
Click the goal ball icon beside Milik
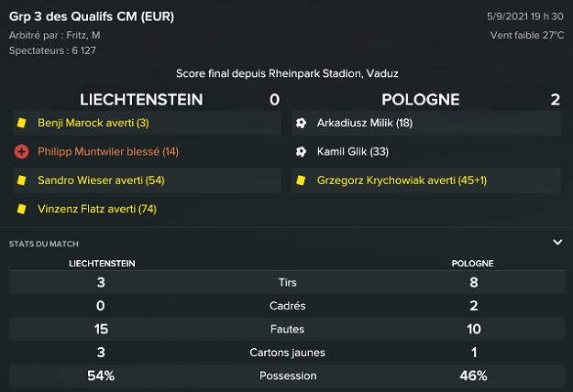pyautogui.click(x=301, y=123)
